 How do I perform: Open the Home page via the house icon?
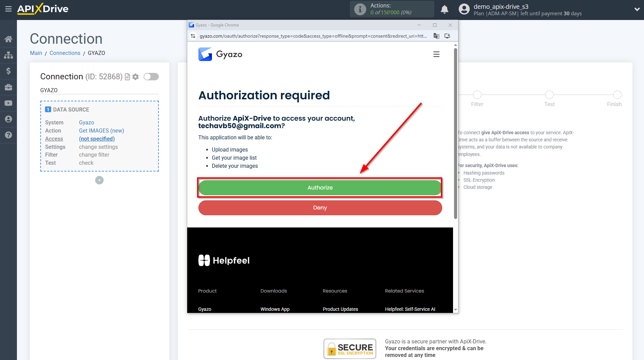(x=8, y=39)
